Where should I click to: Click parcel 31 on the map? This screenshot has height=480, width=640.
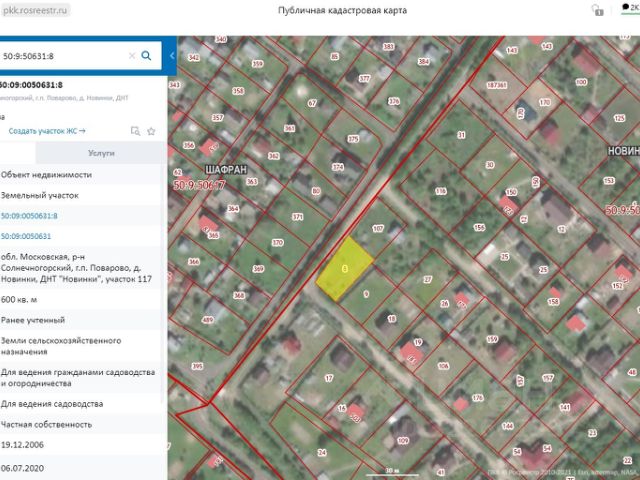[x=461, y=135]
